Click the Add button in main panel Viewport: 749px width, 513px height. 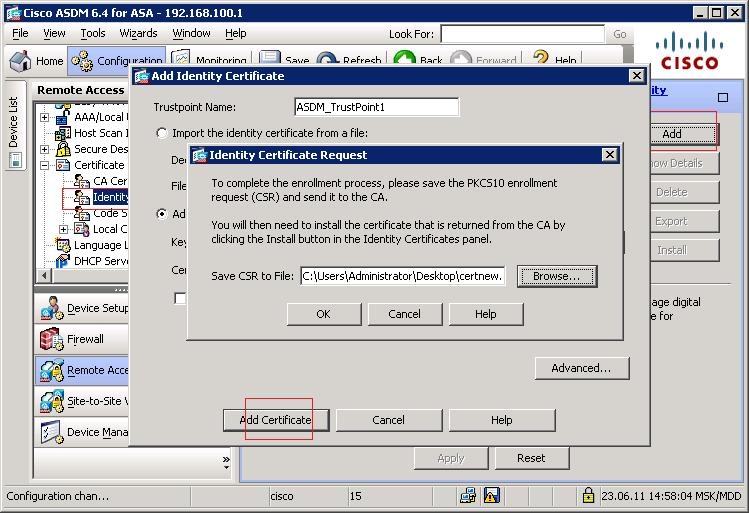coord(683,134)
